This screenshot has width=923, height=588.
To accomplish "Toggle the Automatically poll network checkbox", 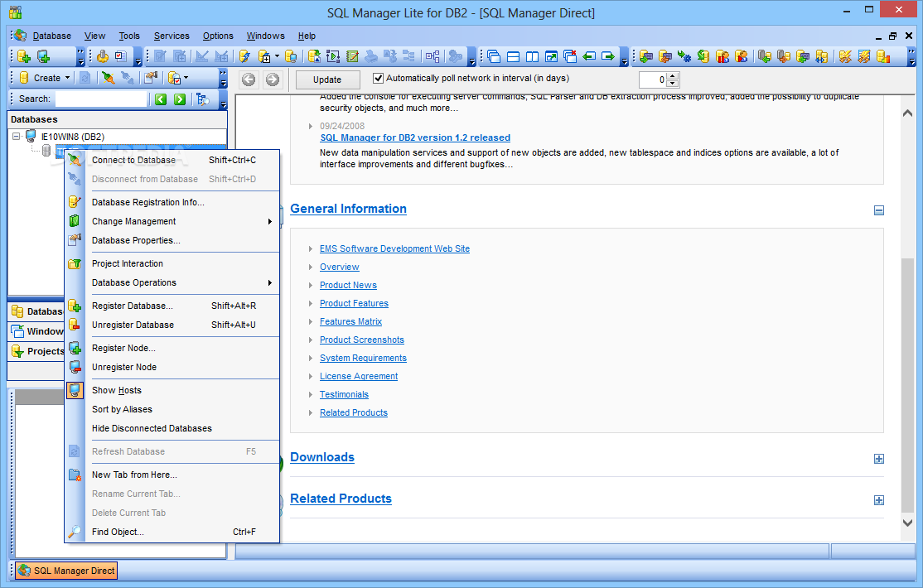I will pos(379,78).
